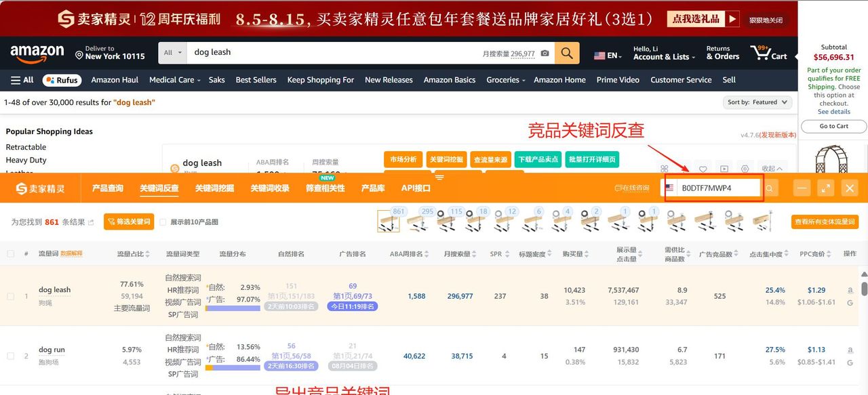The height and width of the screenshot is (395, 868).
Task: Open API接口 tab
Action: coord(416,188)
